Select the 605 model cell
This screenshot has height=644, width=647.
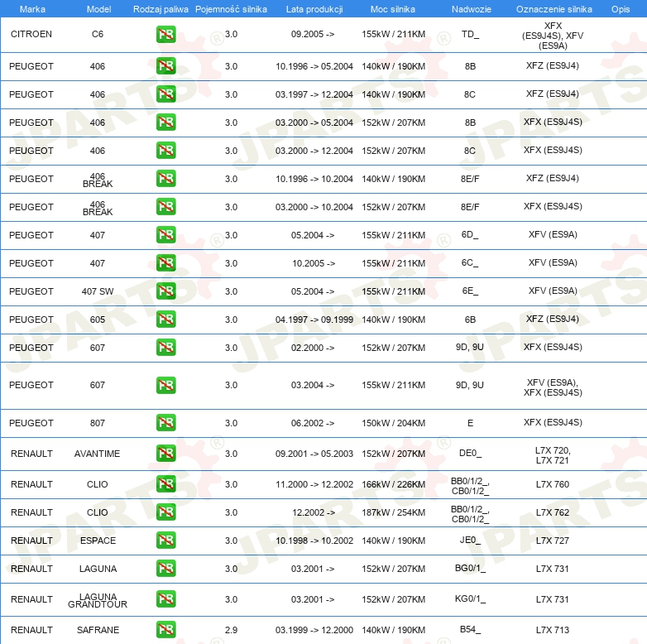[x=98, y=320]
